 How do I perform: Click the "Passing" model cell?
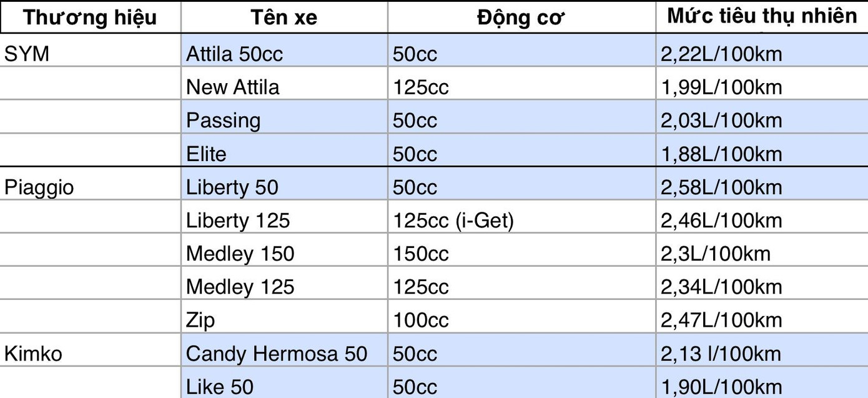pyautogui.click(x=223, y=120)
